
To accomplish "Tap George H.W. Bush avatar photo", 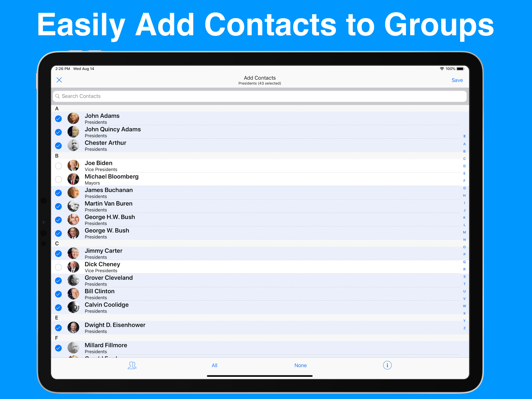I will click(73, 219).
